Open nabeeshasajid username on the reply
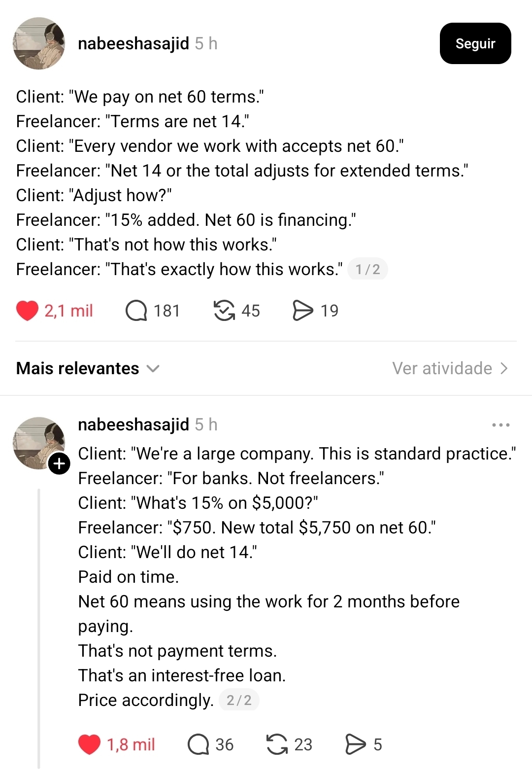 pyautogui.click(x=133, y=424)
